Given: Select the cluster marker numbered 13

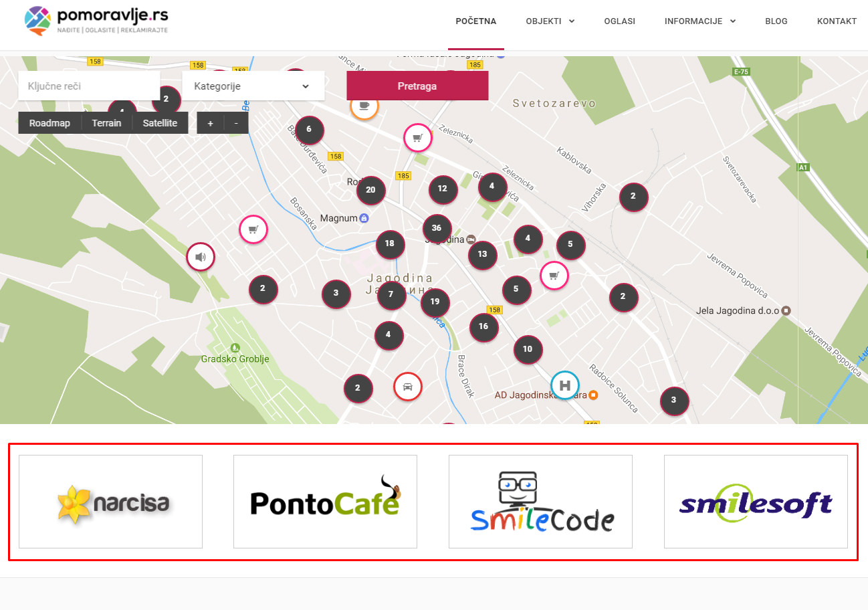Looking at the screenshot, I should coord(483,255).
